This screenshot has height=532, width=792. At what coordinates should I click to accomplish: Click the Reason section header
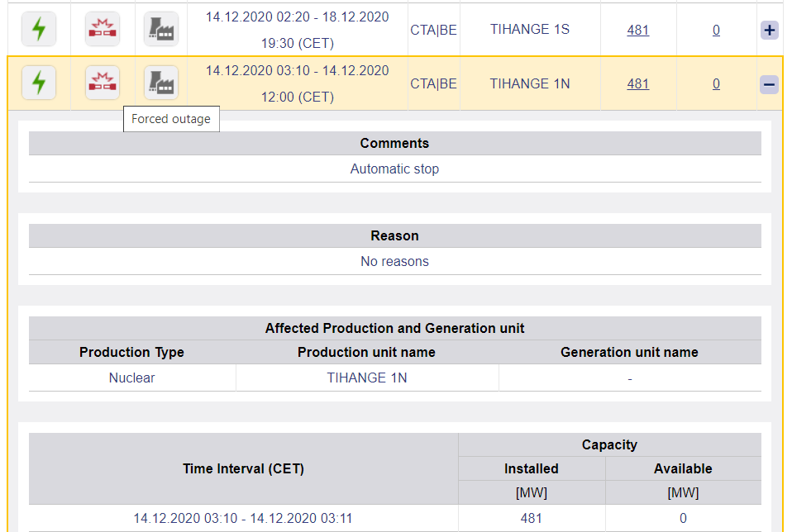[x=394, y=236]
